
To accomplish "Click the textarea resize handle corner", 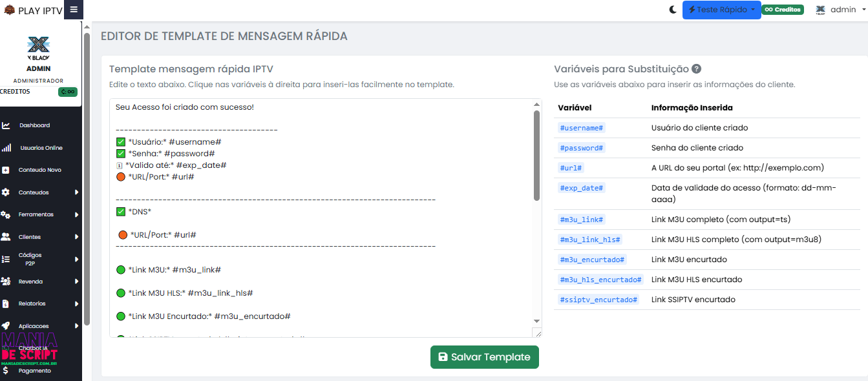I will 537,332.
